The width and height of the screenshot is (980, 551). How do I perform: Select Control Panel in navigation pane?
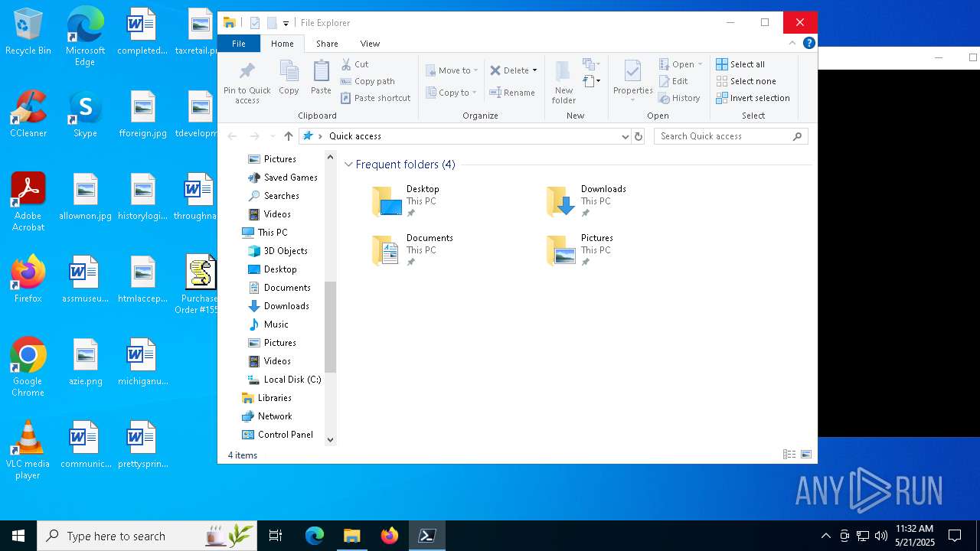pyautogui.click(x=278, y=435)
